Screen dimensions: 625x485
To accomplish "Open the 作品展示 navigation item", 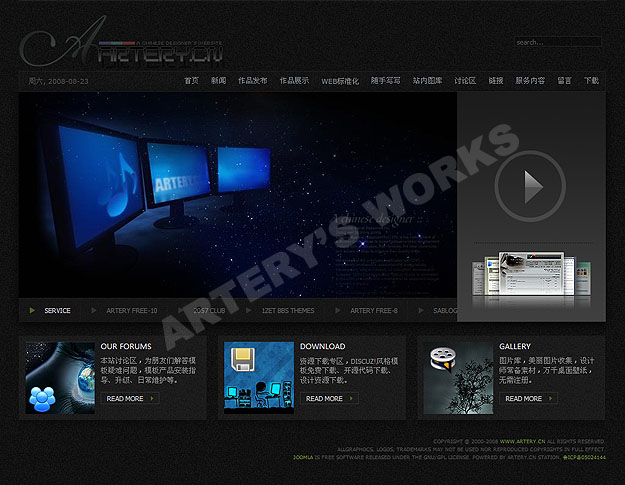I will pos(294,80).
